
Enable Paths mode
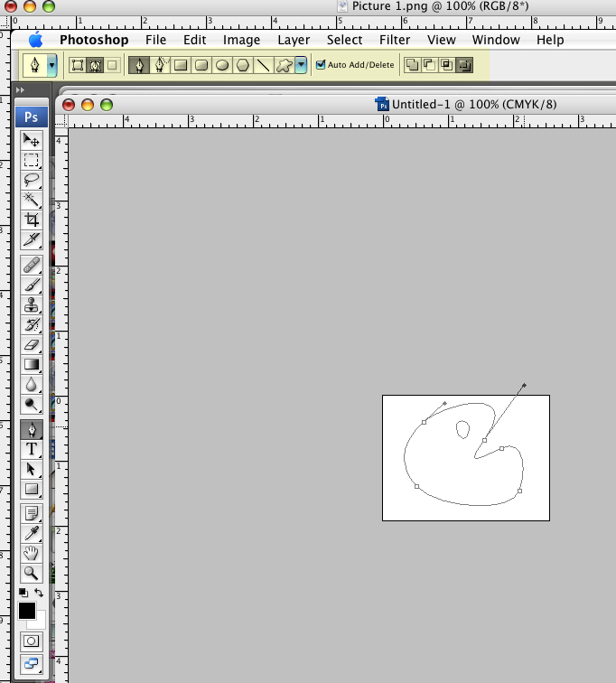pyautogui.click(x=95, y=65)
